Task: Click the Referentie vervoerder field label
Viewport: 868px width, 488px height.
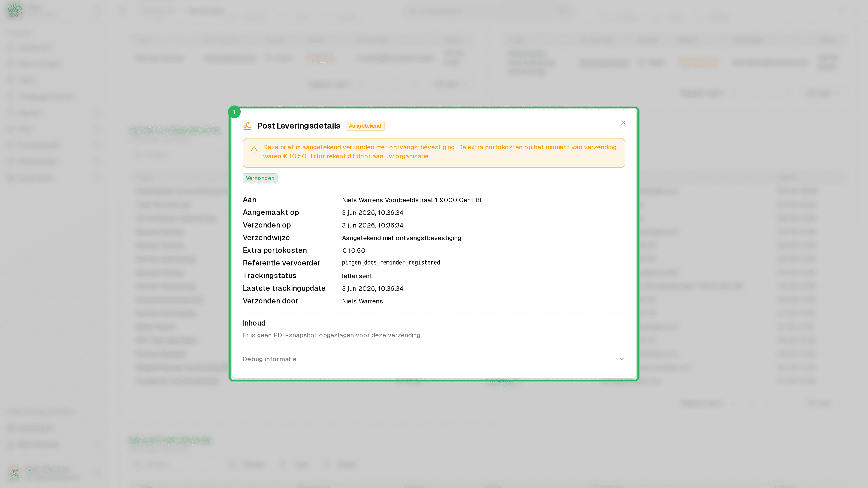Action: (281, 263)
